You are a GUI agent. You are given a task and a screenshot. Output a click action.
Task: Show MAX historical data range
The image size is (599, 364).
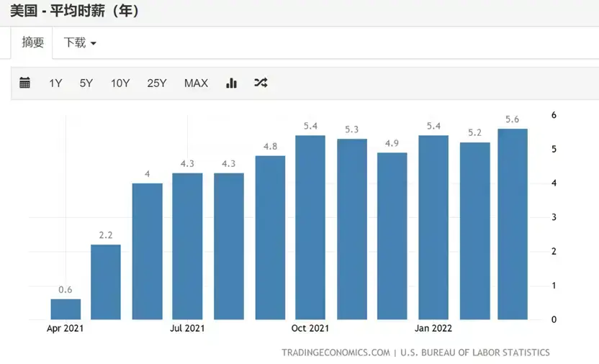[x=196, y=83]
